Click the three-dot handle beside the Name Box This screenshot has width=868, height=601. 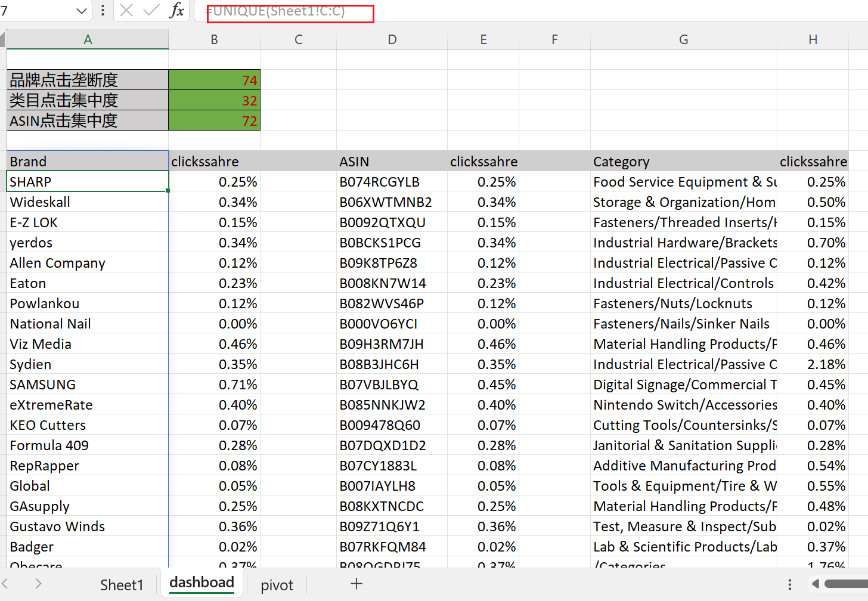tap(103, 10)
